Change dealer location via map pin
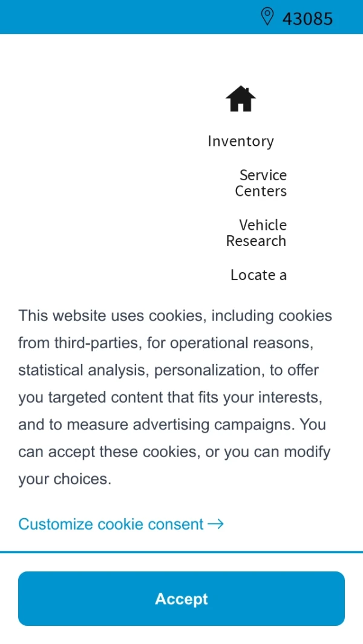The image size is (363, 644). (x=267, y=16)
